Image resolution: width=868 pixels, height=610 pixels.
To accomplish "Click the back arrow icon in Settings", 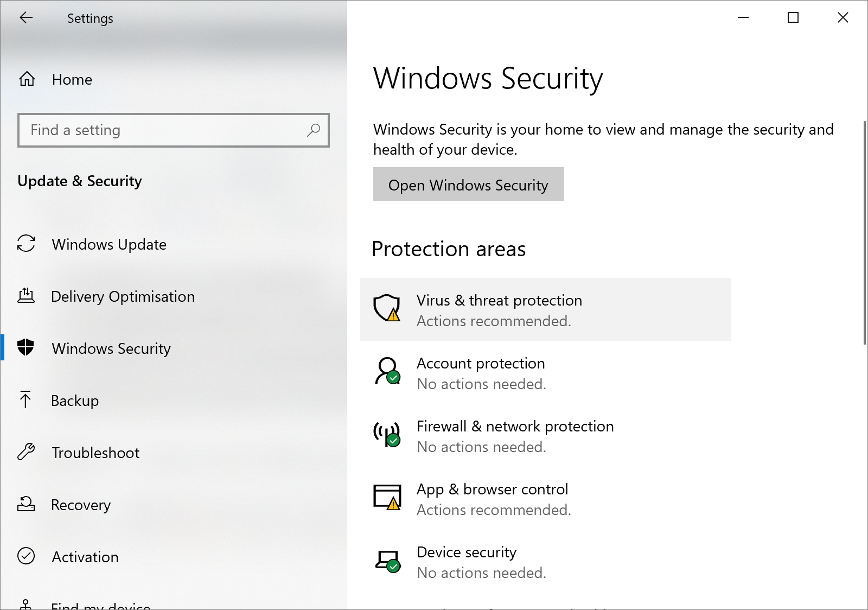I will [26, 18].
